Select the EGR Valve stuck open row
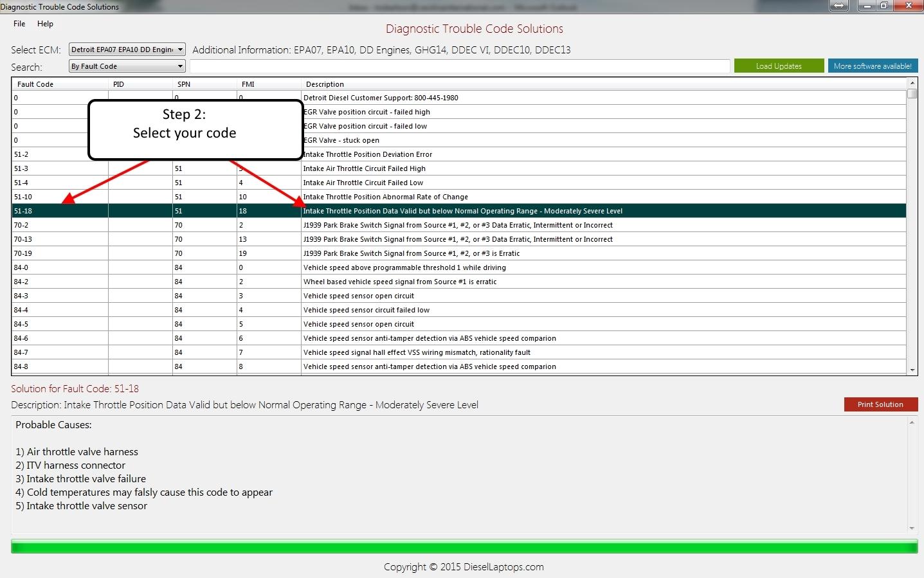 click(x=459, y=140)
